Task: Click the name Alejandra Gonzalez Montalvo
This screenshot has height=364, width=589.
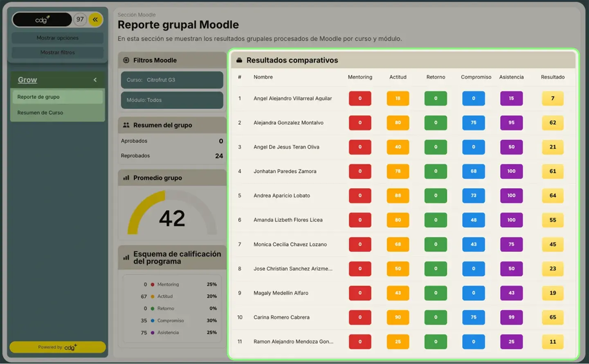Action: (288, 123)
